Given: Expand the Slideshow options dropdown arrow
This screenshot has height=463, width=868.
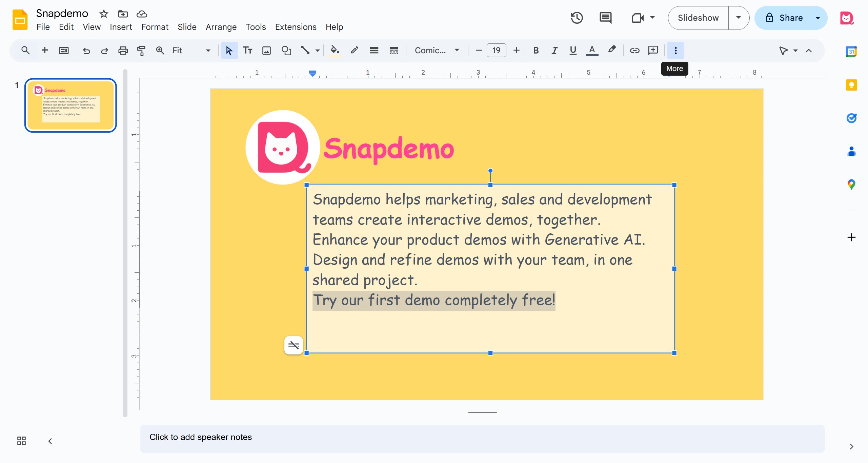Looking at the screenshot, I should [738, 18].
